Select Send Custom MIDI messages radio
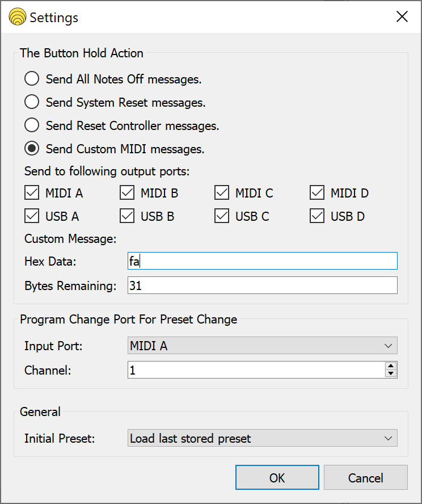The height and width of the screenshot is (504, 422). [32, 149]
